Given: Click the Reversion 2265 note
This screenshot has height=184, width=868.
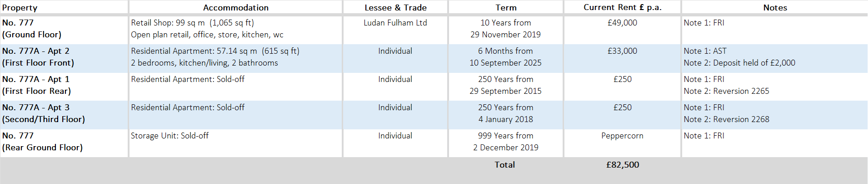Looking at the screenshot, I should tap(726, 91).
